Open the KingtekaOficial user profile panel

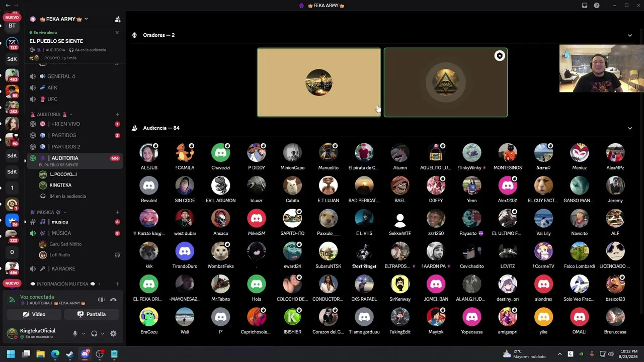pos(37,333)
